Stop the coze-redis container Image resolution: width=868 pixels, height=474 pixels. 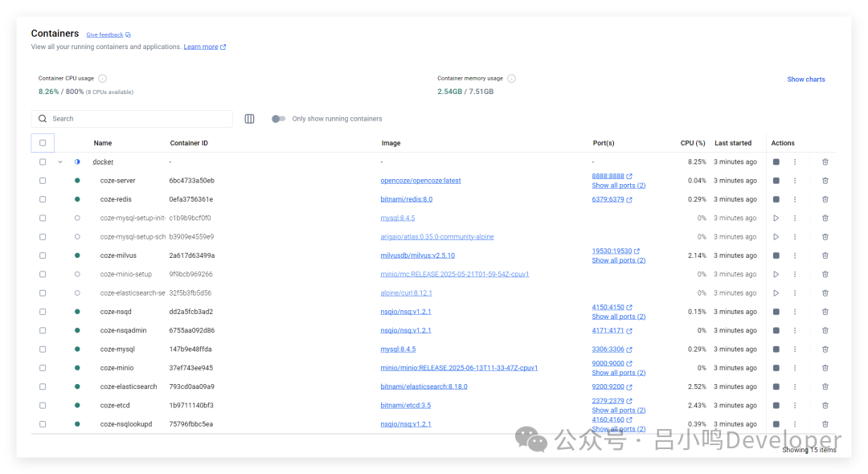(x=776, y=200)
